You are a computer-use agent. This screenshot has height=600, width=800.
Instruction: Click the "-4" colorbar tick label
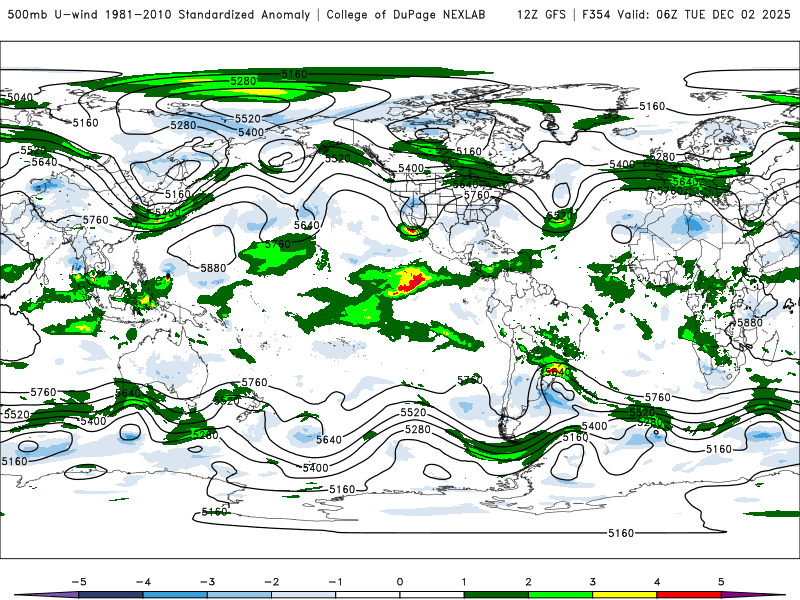[x=143, y=582]
